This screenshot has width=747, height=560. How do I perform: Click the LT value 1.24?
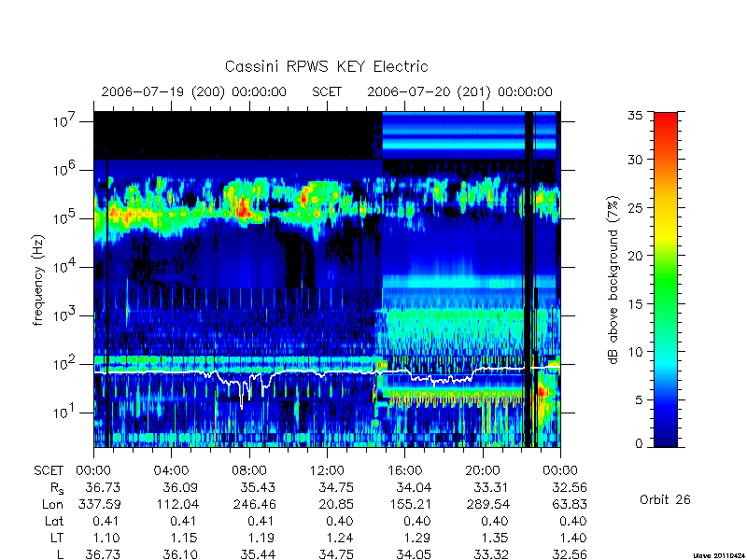pos(340,539)
